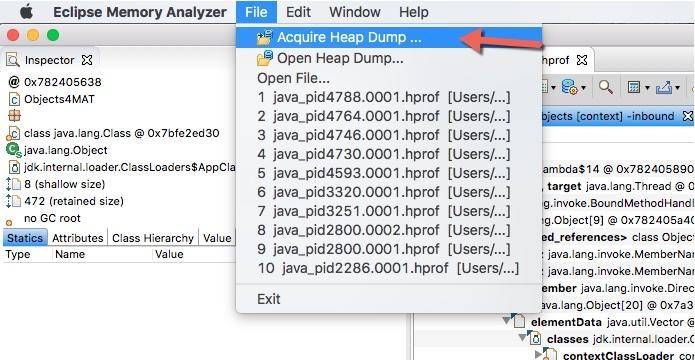The height and width of the screenshot is (360, 695).
Task: Click the query browser database icon
Action: (569, 86)
